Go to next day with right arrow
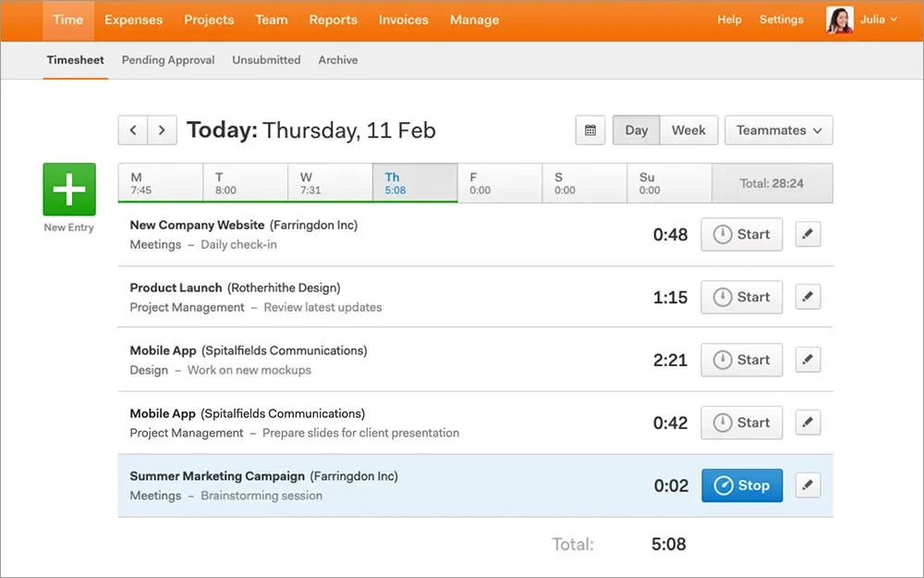Screen dimensions: 924x578 click(163, 130)
